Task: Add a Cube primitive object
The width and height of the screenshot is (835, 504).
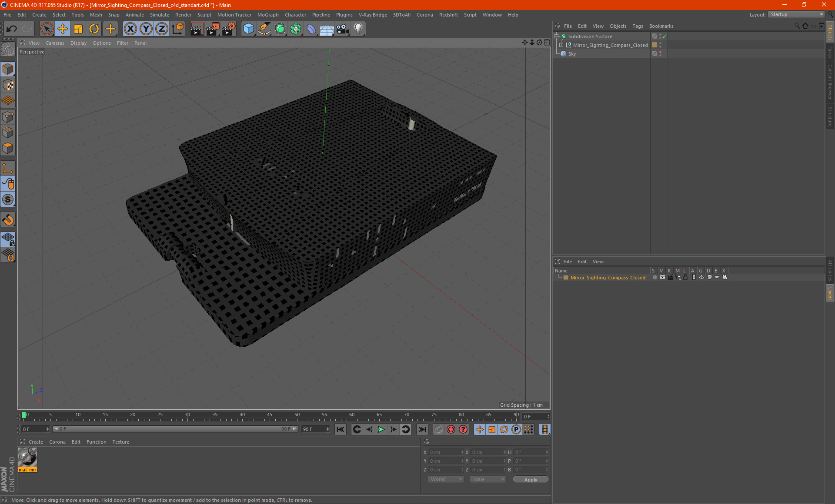Action: [x=248, y=29]
